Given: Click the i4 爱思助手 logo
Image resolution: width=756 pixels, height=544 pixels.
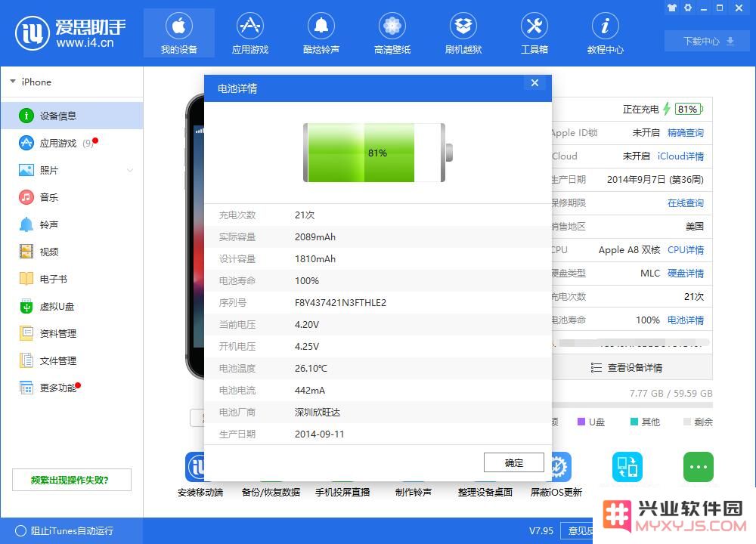Looking at the screenshot, I should click(70, 32).
